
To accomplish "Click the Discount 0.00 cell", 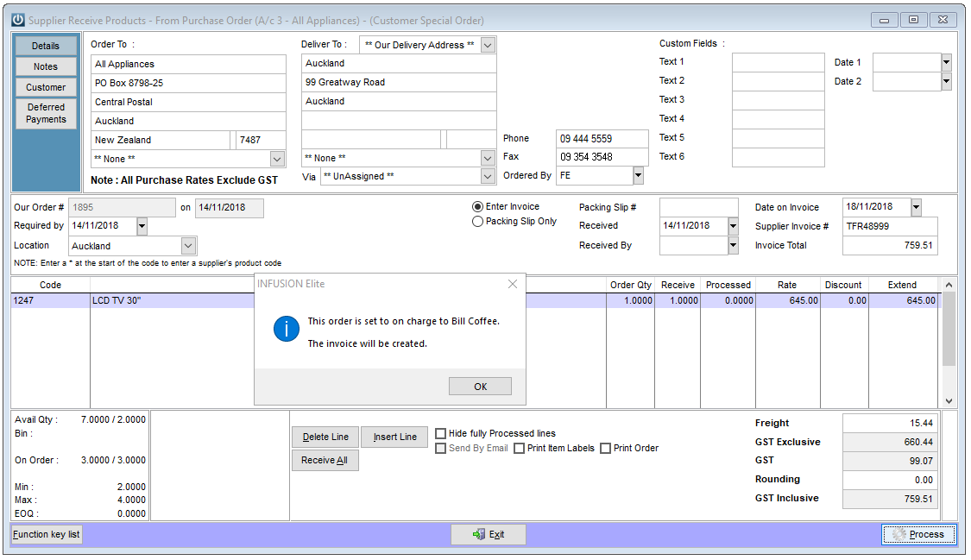I will [844, 301].
